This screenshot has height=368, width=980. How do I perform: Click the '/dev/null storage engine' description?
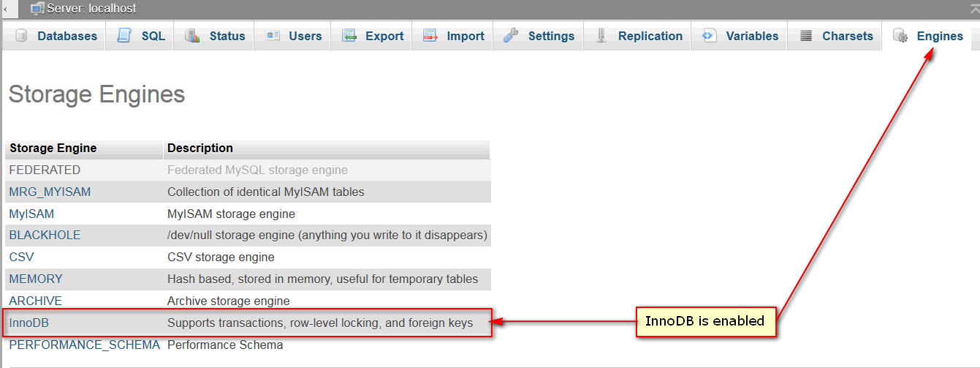tap(327, 235)
